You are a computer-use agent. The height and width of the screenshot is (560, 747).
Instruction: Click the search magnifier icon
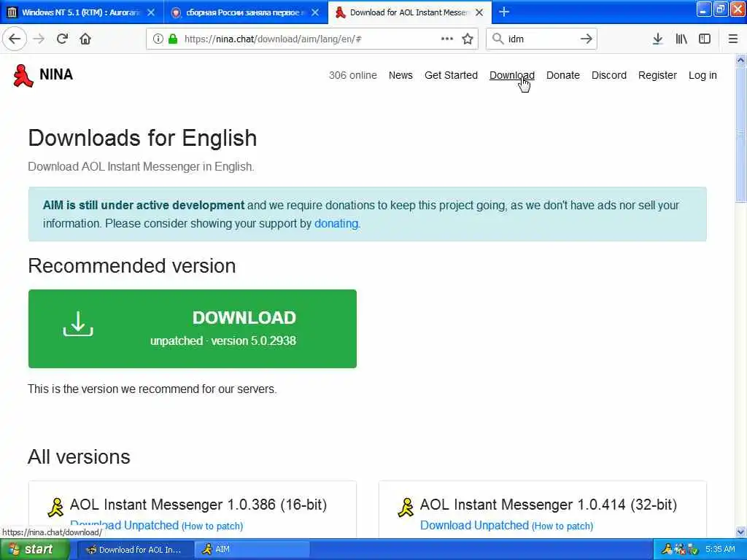(x=498, y=39)
